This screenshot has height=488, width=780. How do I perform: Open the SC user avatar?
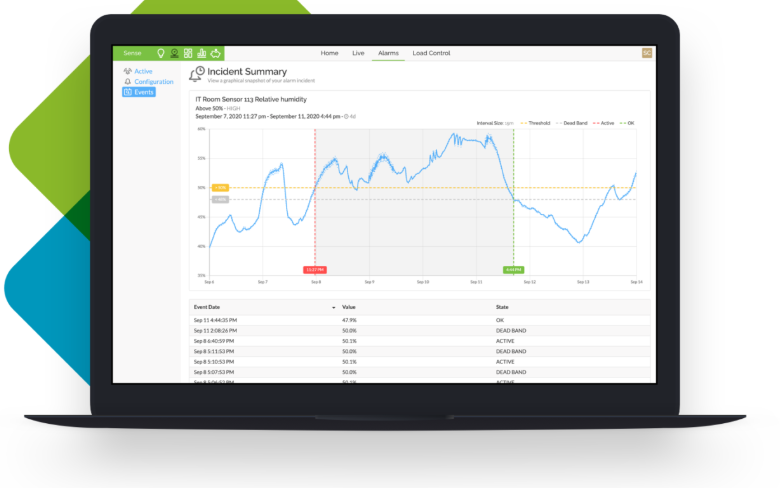(x=647, y=53)
